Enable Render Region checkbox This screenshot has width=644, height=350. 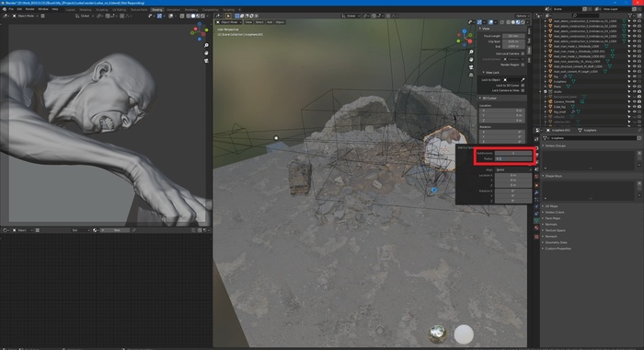pos(523,64)
